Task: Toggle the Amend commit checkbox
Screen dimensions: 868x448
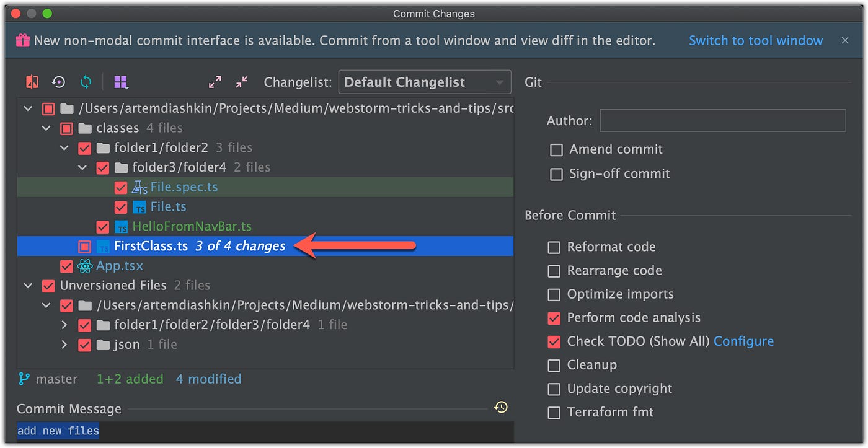Action: (x=556, y=149)
